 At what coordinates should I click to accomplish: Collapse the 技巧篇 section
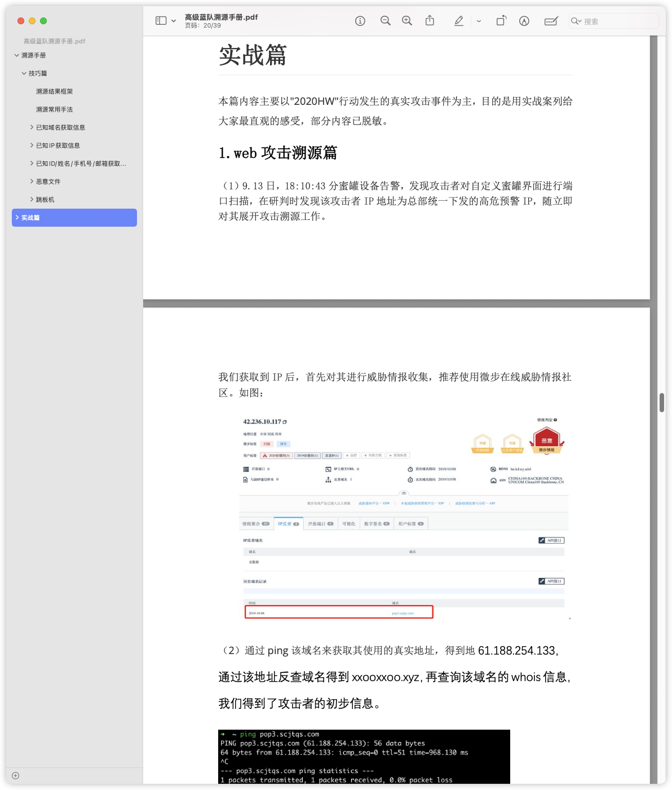click(24, 73)
